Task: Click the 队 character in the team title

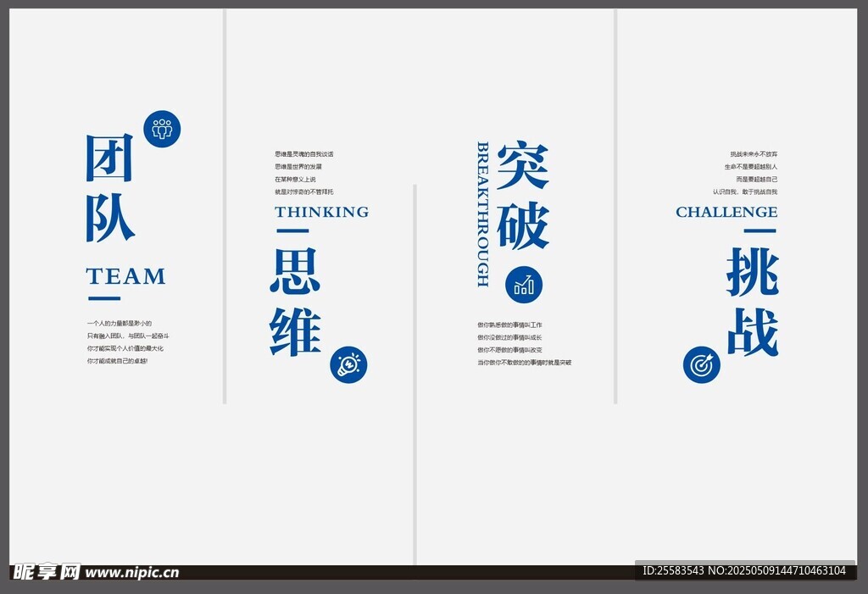Action: pos(109,218)
